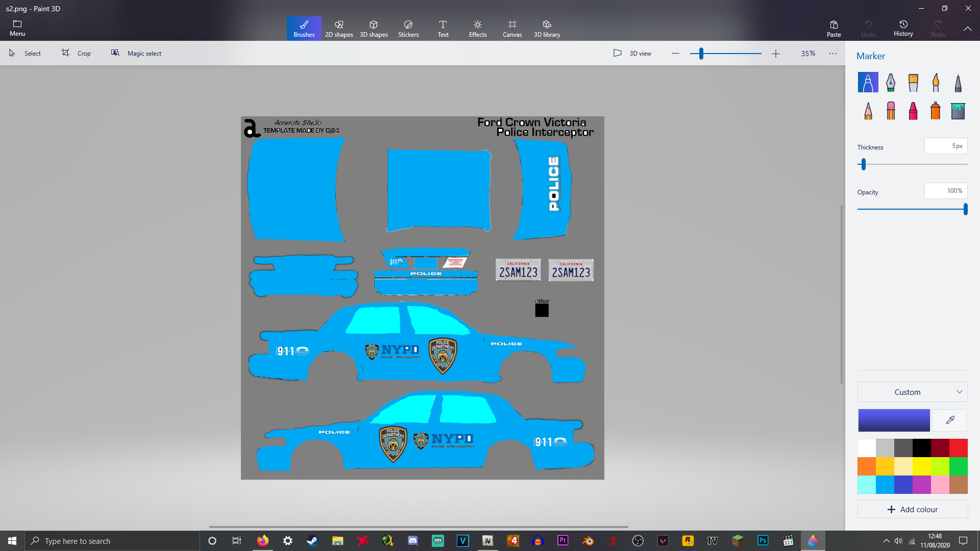Choose the Watercolour brush
Viewport: 980px width, 551px height.
coord(936,83)
